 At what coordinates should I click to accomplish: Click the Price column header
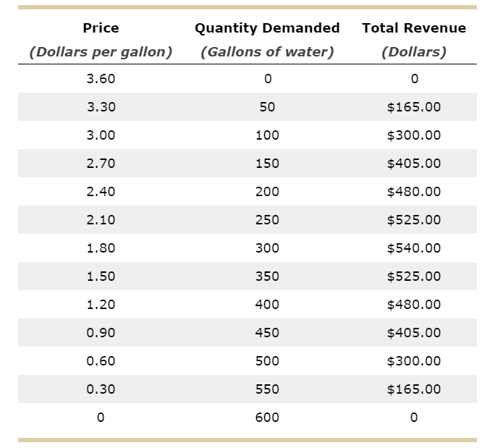coord(101,28)
